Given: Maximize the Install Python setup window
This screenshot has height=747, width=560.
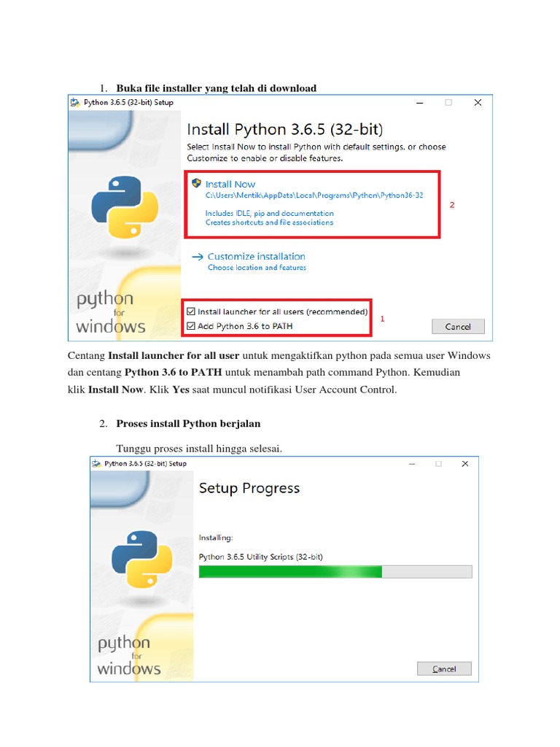Looking at the screenshot, I should coord(448,103).
